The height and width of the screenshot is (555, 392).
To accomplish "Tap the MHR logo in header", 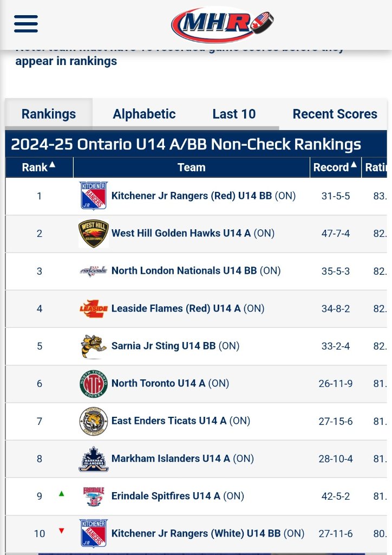I will [223, 25].
